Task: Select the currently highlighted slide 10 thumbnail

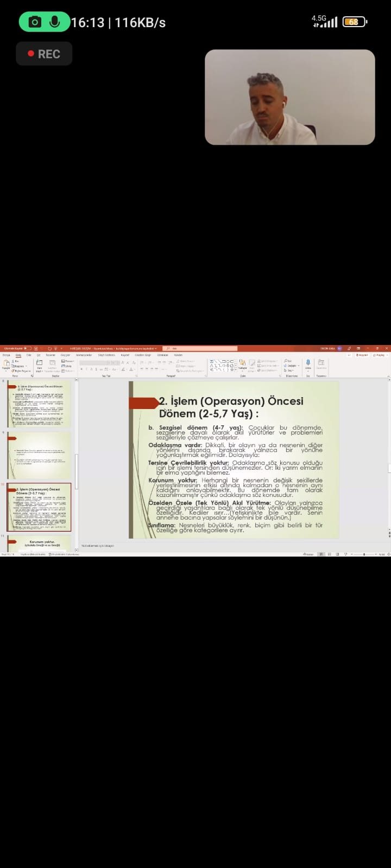Action: click(39, 507)
